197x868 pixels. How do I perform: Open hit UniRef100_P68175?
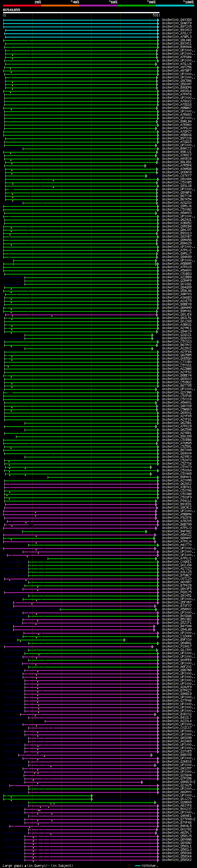click(176, 592)
